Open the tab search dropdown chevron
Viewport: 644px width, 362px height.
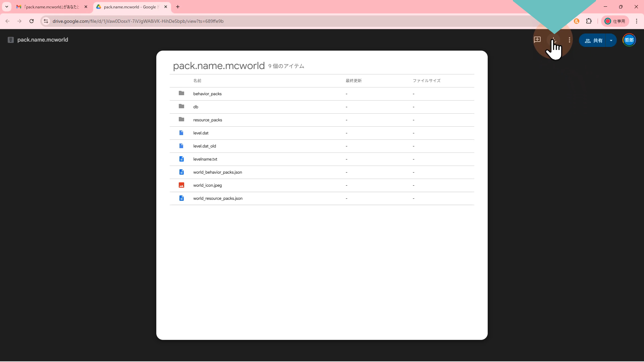pos(6,7)
